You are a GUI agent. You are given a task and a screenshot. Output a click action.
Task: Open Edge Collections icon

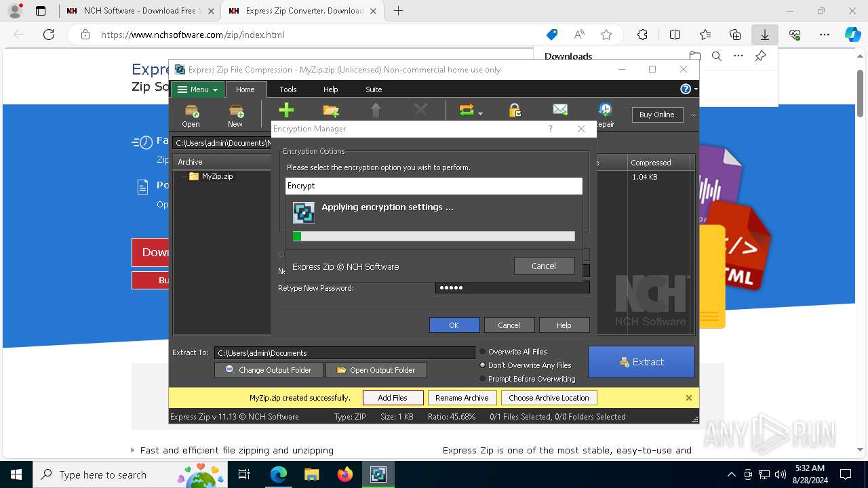point(735,35)
